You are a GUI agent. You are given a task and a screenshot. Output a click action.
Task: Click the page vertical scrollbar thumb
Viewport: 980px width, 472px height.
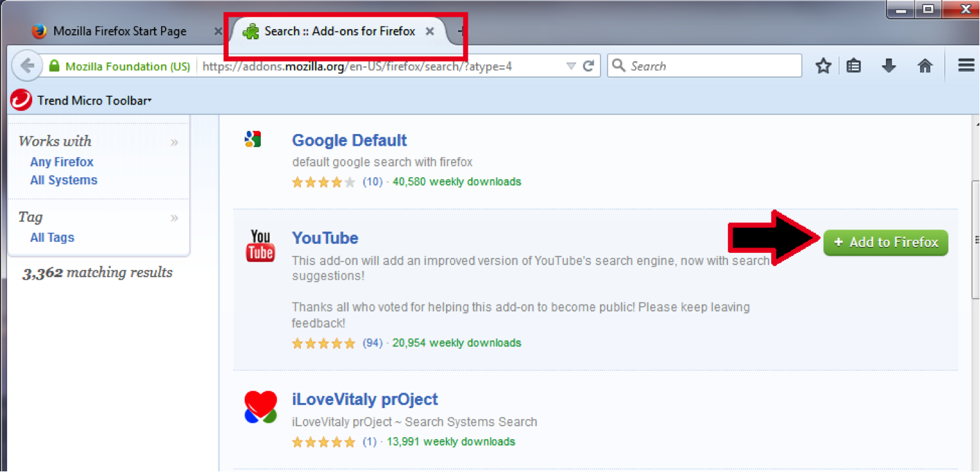point(975,239)
